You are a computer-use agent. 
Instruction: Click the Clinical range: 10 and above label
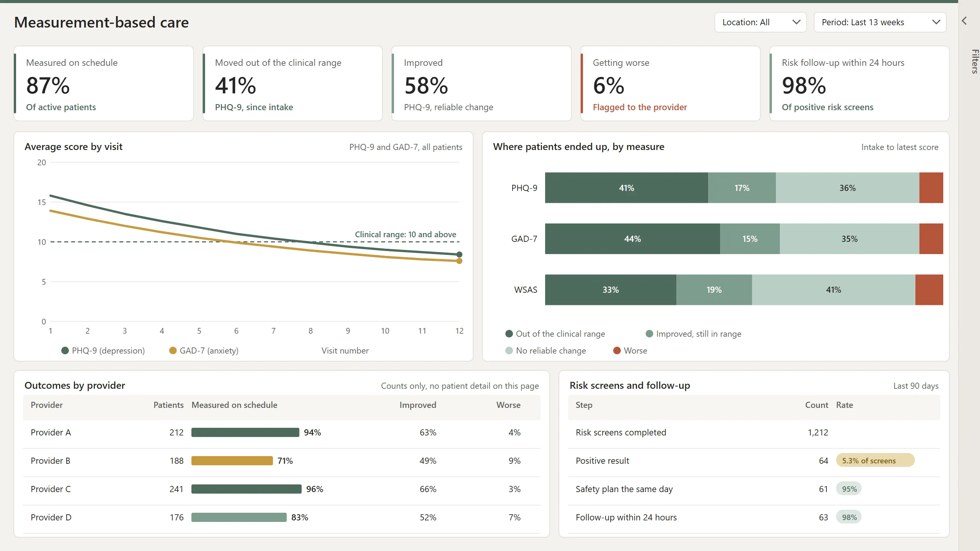[405, 234]
